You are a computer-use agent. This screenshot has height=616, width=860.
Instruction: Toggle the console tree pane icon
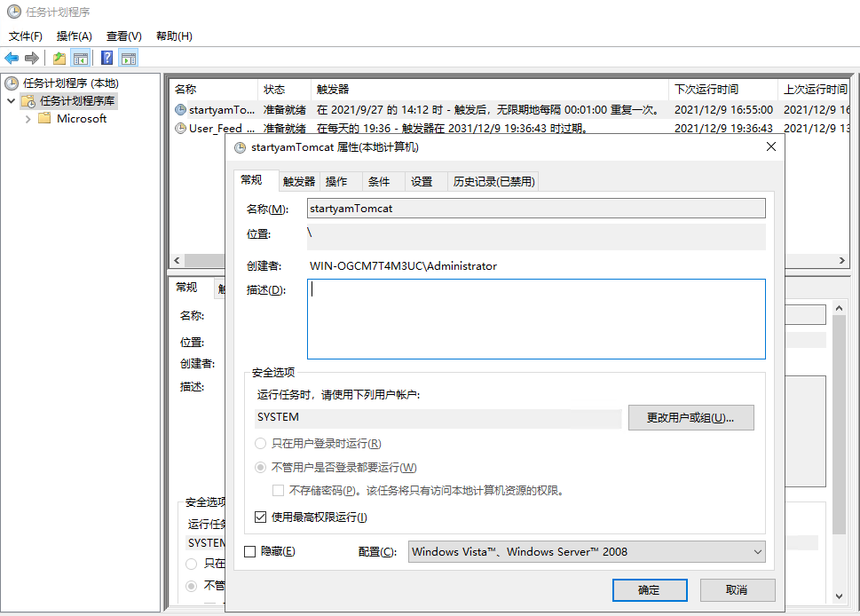[80, 57]
